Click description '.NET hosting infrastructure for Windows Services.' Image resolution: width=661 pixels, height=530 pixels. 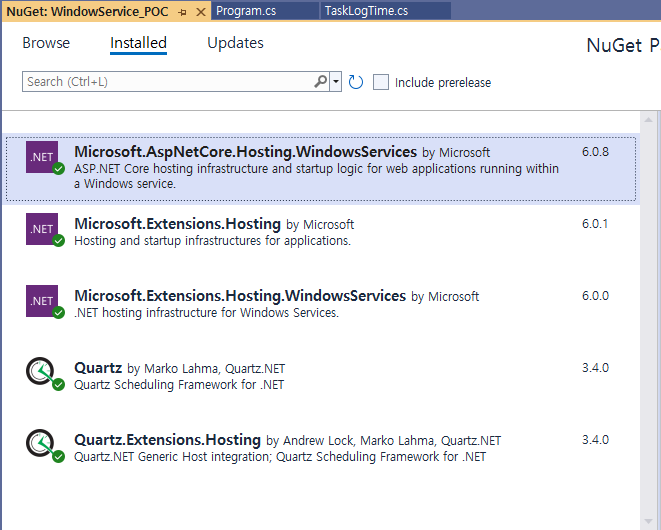tap(207, 313)
